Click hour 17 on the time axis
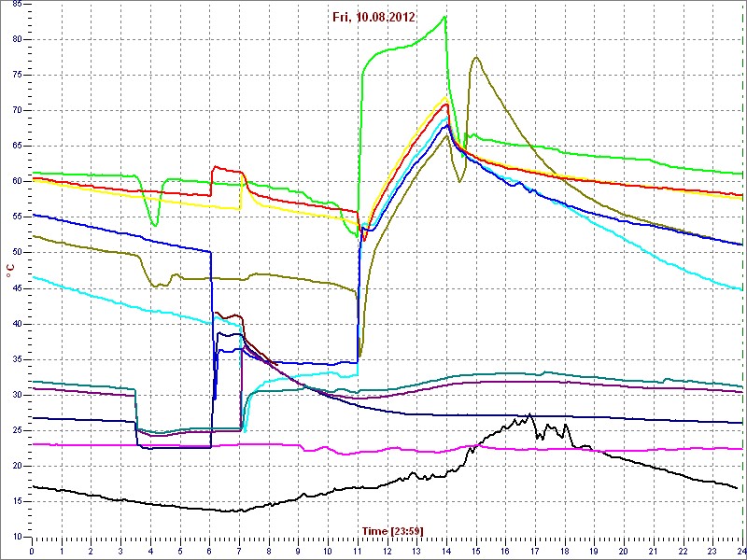The height and width of the screenshot is (560, 747). click(x=535, y=551)
